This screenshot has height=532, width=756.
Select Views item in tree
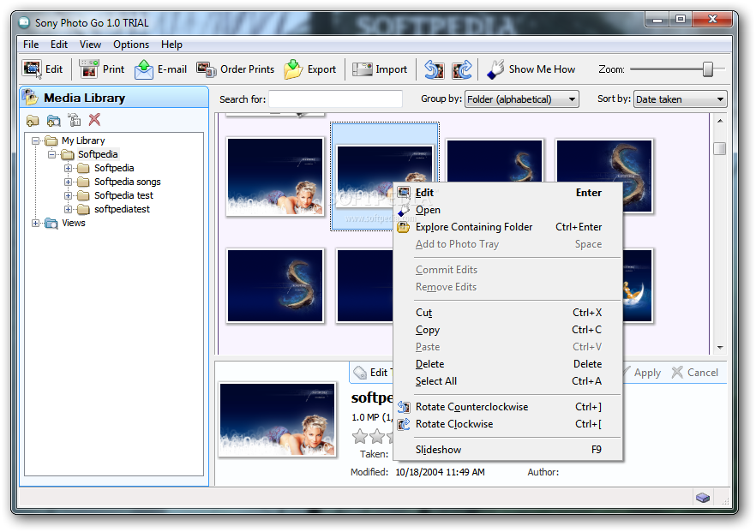click(74, 223)
